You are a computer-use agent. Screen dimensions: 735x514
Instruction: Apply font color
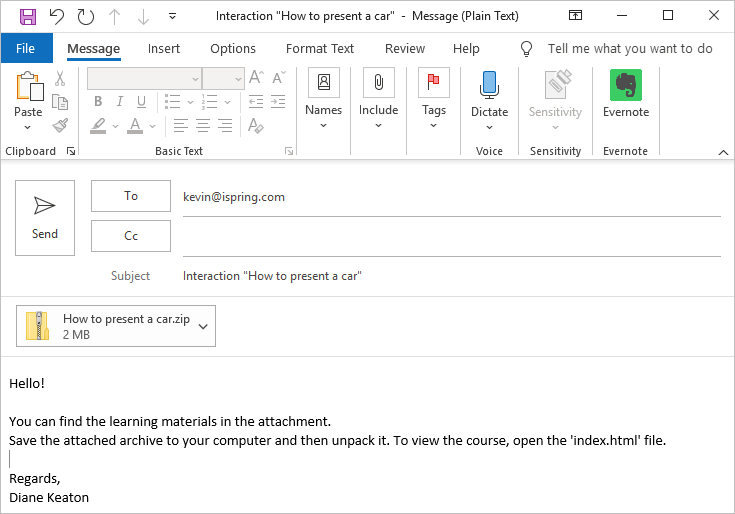pos(135,126)
